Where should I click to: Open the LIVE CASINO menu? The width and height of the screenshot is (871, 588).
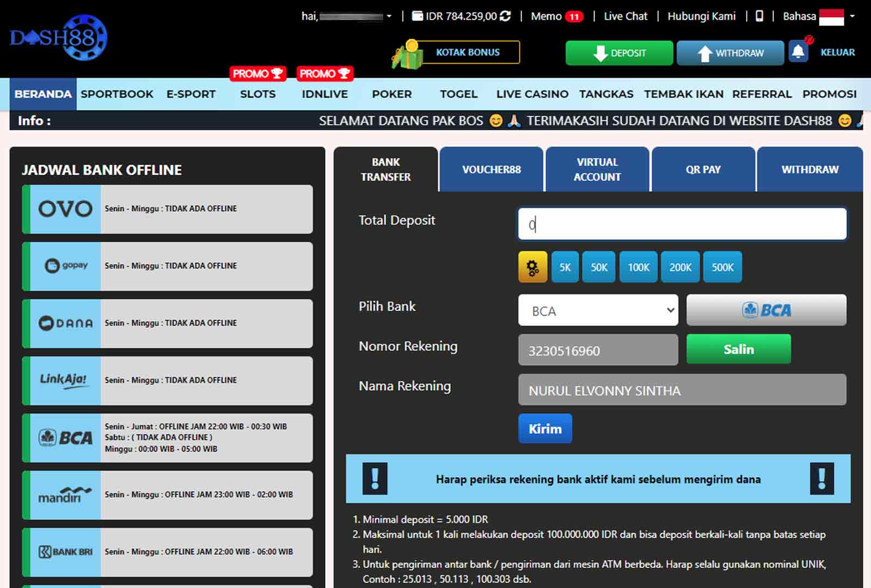coord(532,94)
